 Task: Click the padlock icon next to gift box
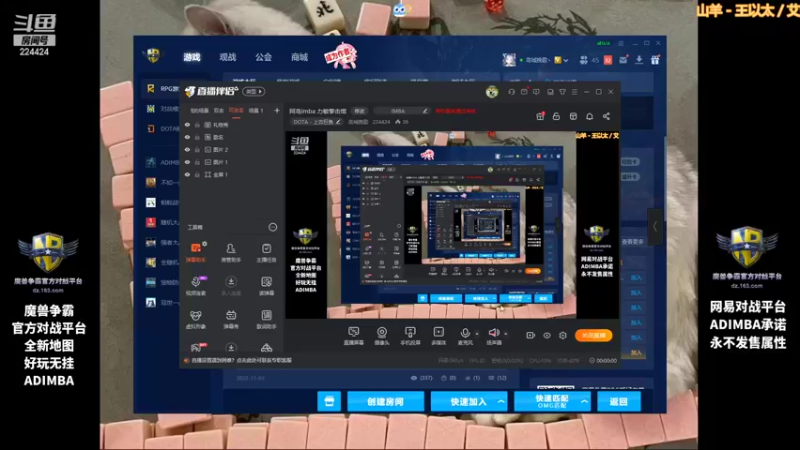pos(556,116)
